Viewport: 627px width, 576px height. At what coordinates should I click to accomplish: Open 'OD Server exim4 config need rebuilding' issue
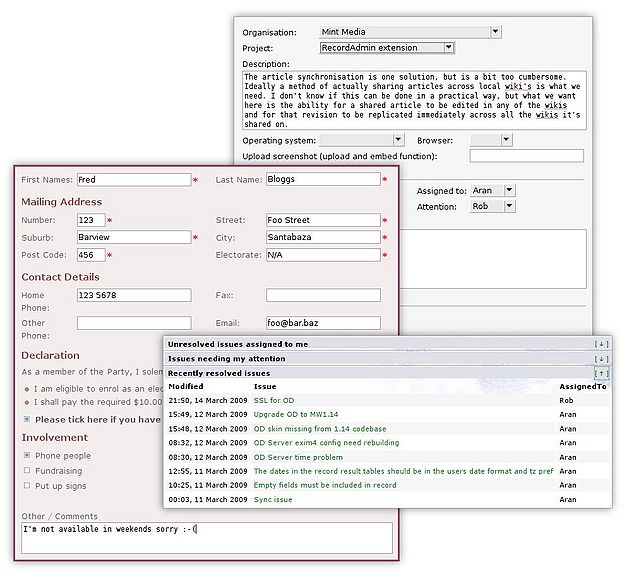tap(326, 443)
